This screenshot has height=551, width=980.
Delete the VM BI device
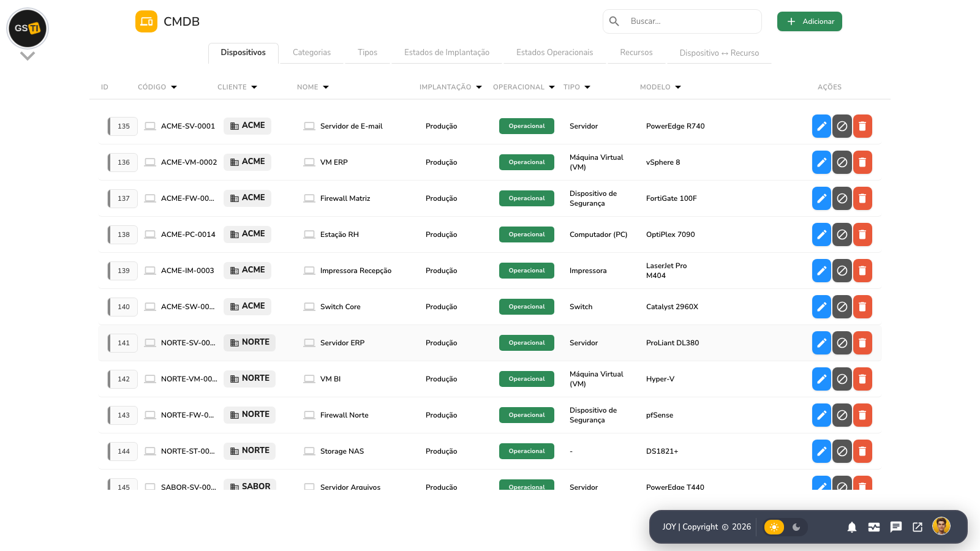pos(862,379)
